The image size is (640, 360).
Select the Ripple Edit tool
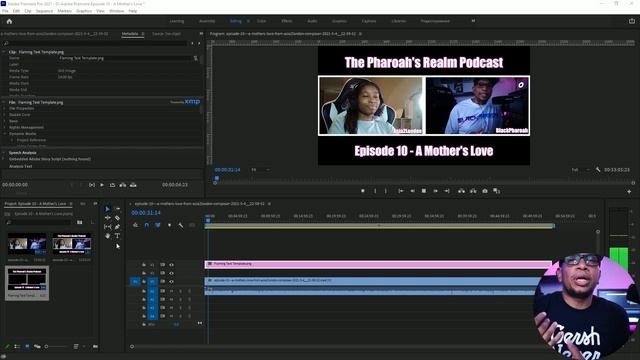(107, 218)
